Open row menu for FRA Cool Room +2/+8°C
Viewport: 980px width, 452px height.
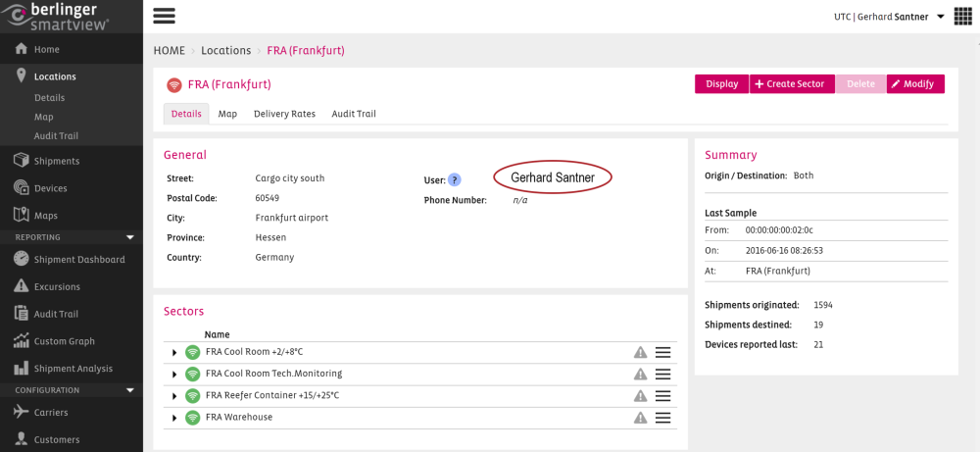point(662,353)
